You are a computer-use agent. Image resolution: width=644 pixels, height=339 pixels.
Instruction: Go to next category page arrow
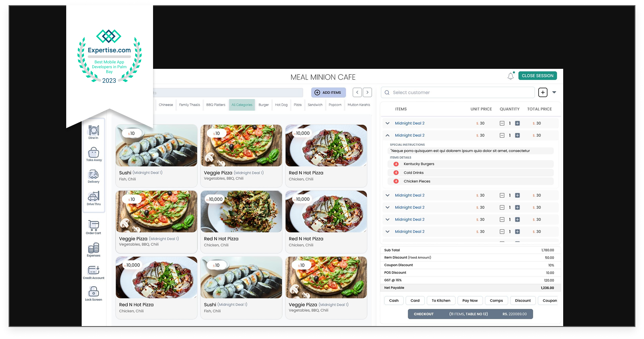click(367, 92)
